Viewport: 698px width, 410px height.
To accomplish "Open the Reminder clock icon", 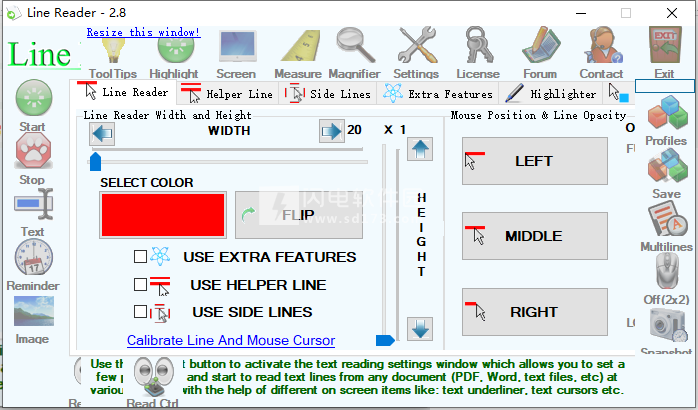I will click(x=34, y=257).
